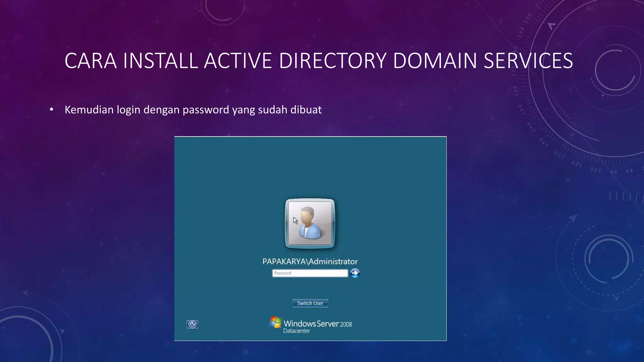Open the Ease of Access icon
The image size is (644, 362).
[192, 324]
